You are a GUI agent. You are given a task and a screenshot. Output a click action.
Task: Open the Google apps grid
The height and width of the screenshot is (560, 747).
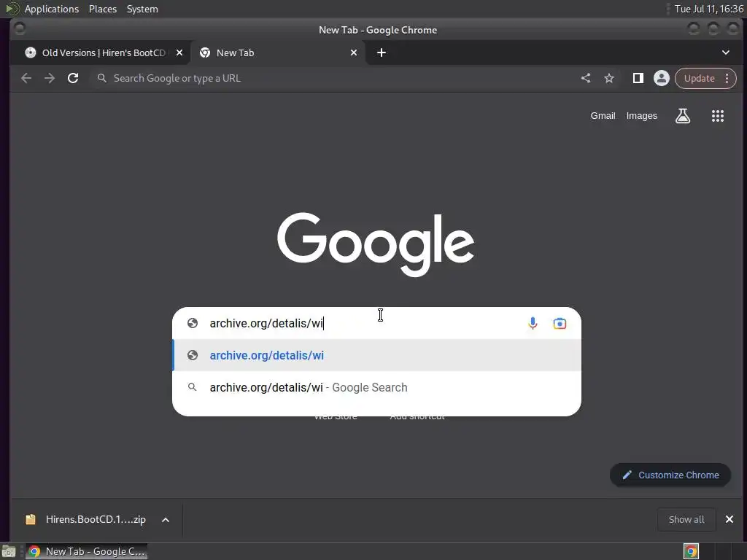[x=718, y=116]
